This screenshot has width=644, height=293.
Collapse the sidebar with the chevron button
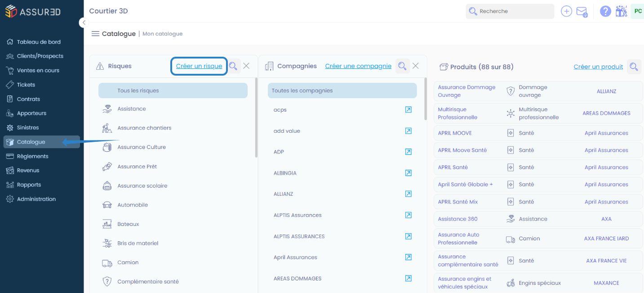point(84,23)
